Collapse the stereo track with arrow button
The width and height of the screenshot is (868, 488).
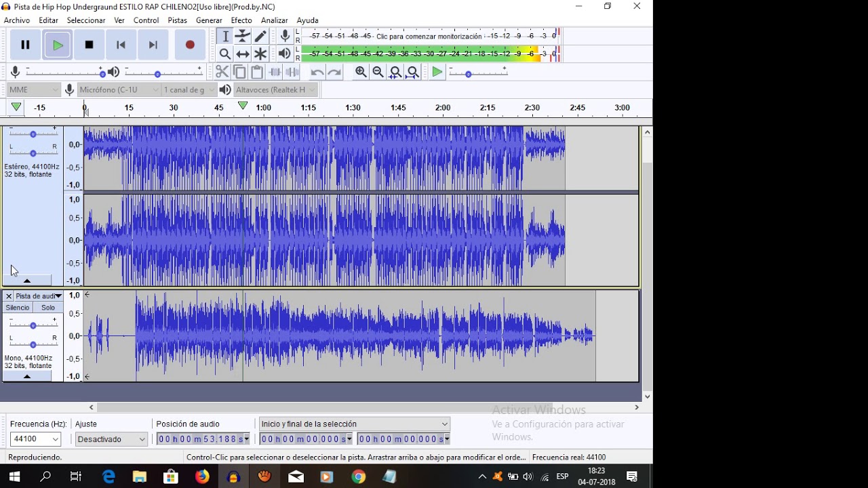(x=27, y=281)
